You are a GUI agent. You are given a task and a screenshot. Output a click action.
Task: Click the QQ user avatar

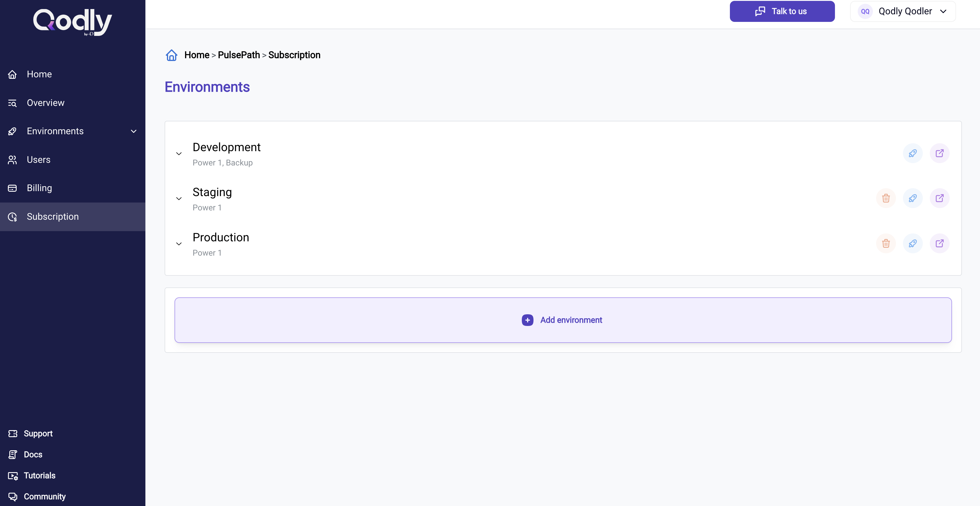pyautogui.click(x=865, y=11)
